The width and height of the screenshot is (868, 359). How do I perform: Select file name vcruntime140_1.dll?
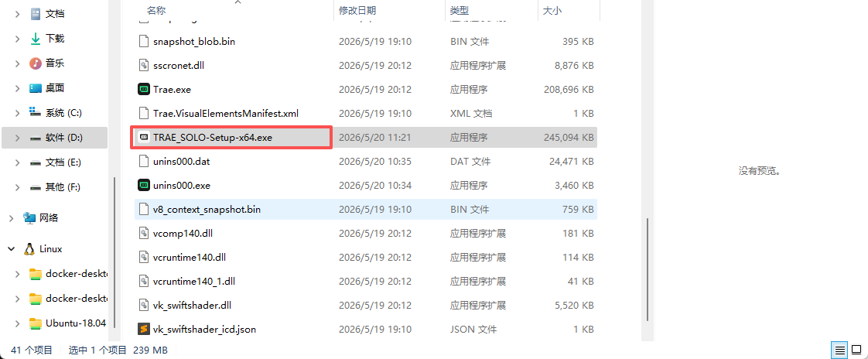click(194, 281)
